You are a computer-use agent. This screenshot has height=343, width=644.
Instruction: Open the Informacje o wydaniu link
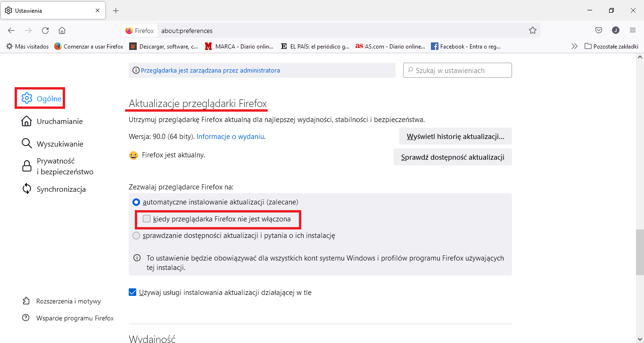click(x=231, y=137)
